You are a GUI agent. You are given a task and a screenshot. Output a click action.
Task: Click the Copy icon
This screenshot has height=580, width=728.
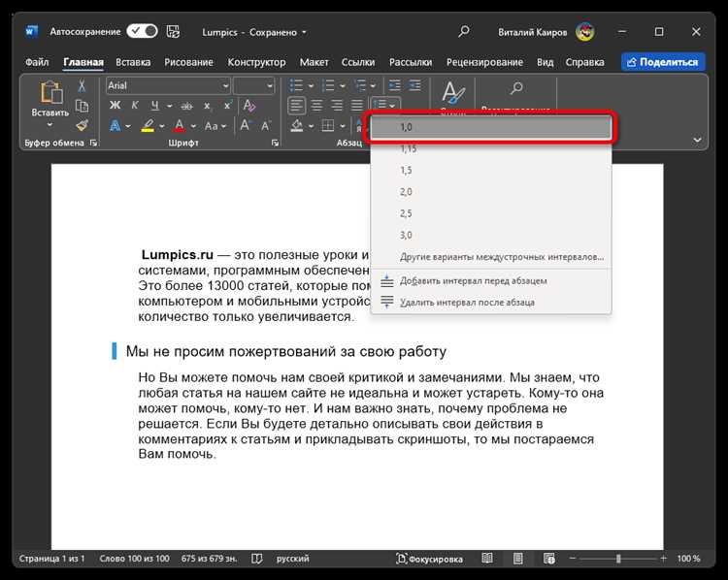pos(82,106)
